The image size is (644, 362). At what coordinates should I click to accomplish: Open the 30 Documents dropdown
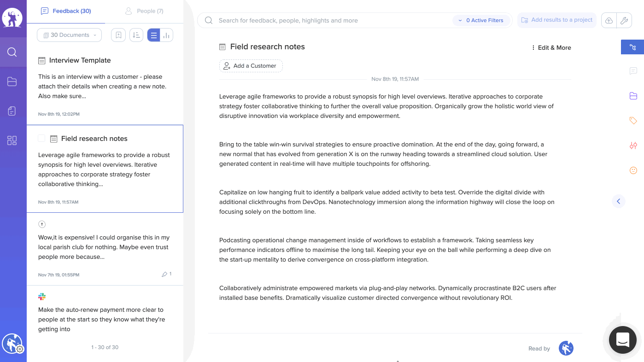click(x=69, y=35)
